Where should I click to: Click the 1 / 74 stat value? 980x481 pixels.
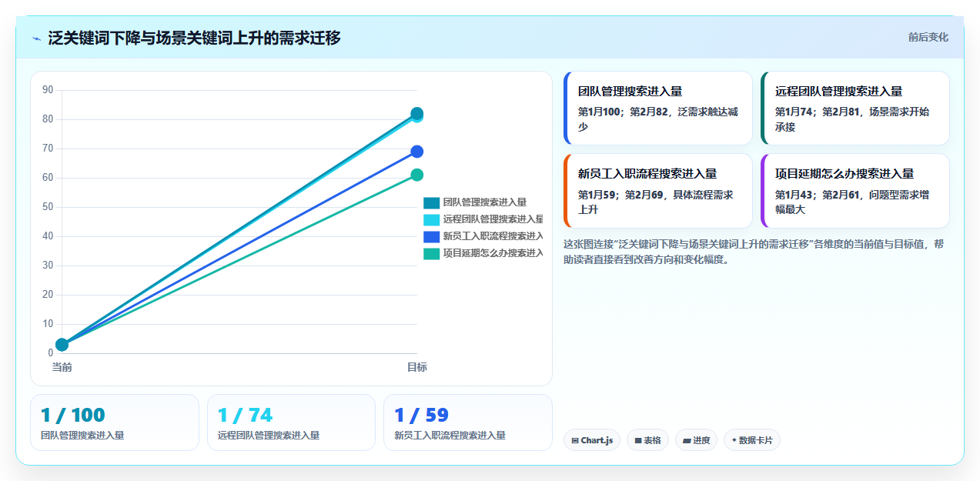pos(245,416)
